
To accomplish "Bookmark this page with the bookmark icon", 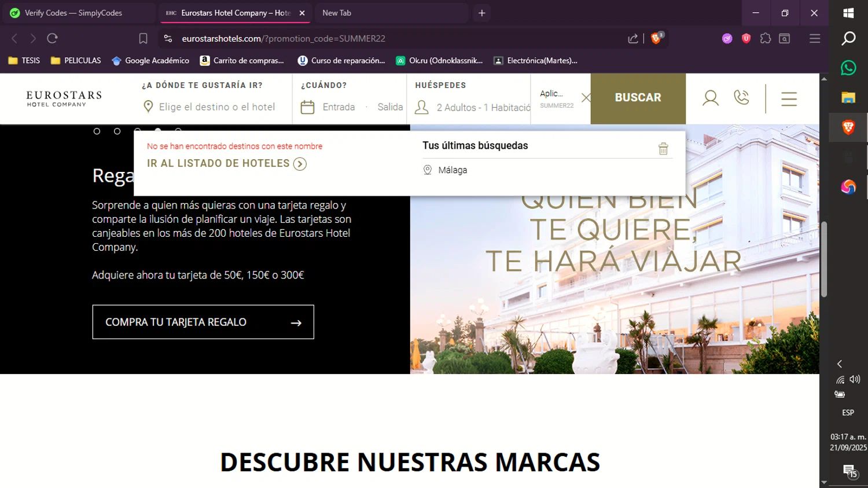I will (x=144, y=38).
